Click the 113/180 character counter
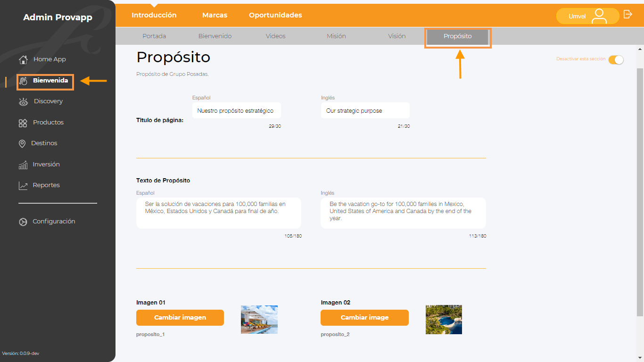 [x=478, y=236]
